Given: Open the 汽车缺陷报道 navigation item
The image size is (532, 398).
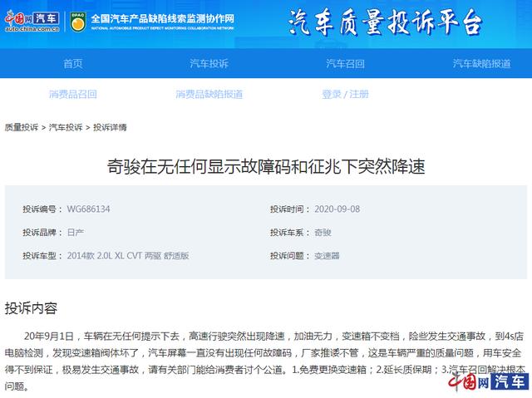Looking at the screenshot, I should coord(481,63).
